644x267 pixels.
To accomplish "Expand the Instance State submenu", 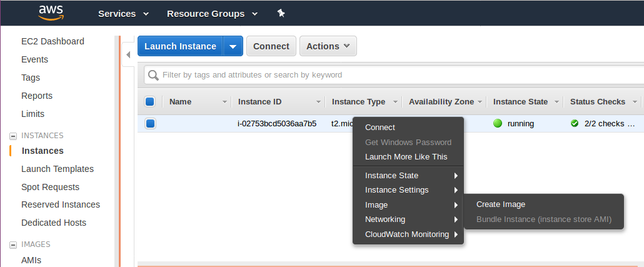I will tap(408, 176).
